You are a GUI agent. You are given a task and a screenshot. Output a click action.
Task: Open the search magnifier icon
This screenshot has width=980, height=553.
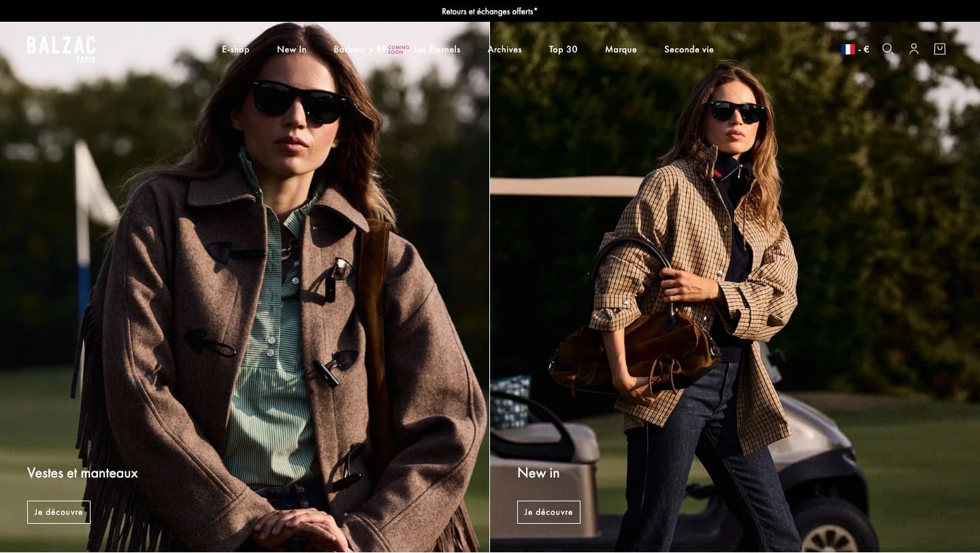[887, 49]
